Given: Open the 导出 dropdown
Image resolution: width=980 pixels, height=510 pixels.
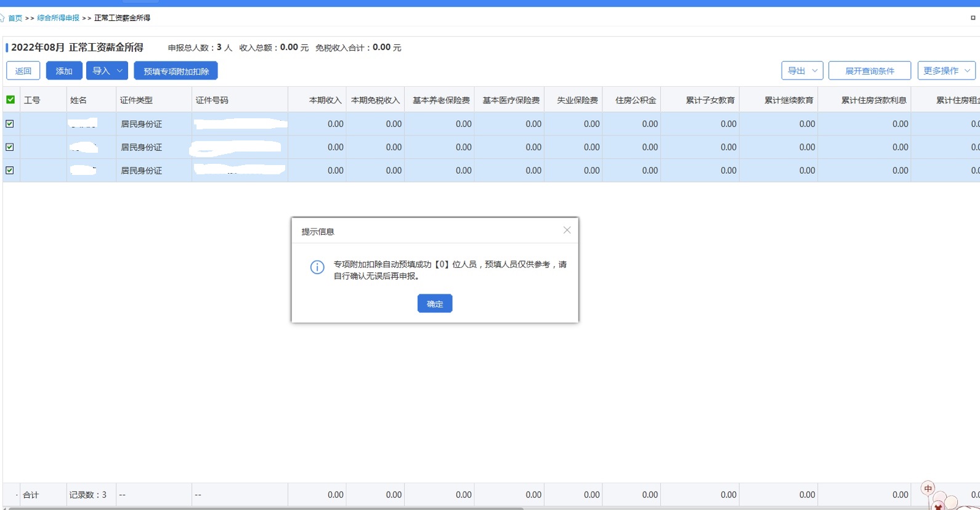Looking at the screenshot, I should coord(803,71).
